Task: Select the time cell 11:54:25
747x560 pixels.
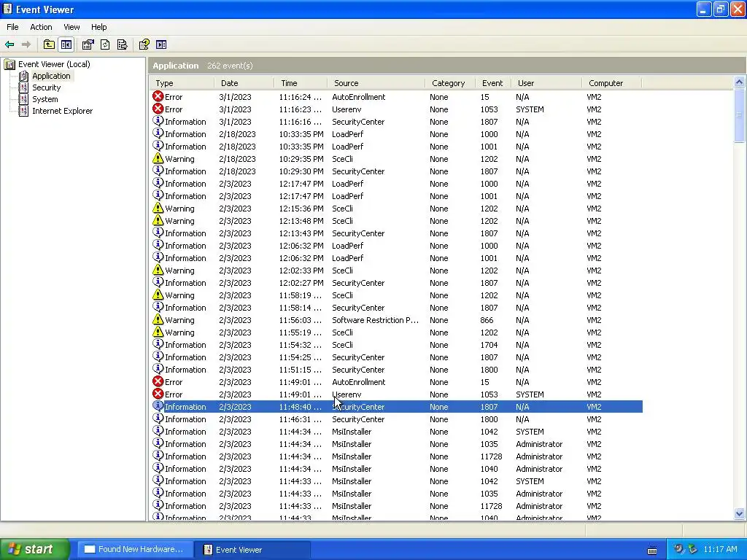Action: 300,357
